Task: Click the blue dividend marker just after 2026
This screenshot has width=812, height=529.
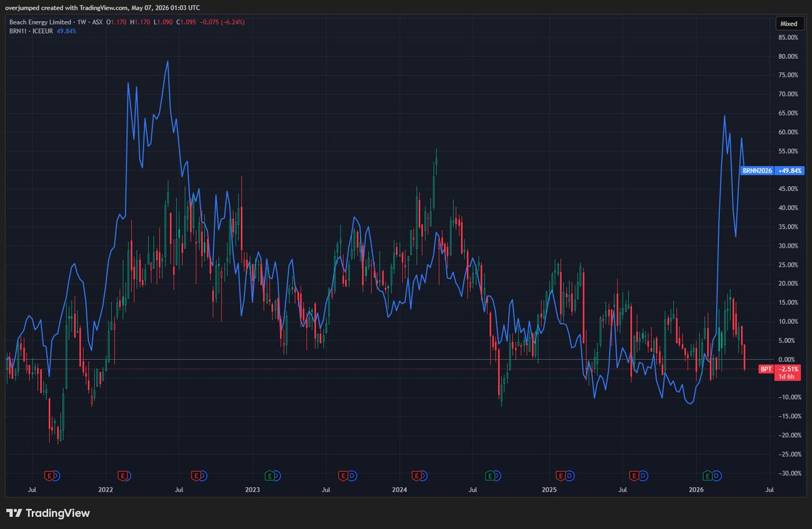Action: pyautogui.click(x=717, y=476)
